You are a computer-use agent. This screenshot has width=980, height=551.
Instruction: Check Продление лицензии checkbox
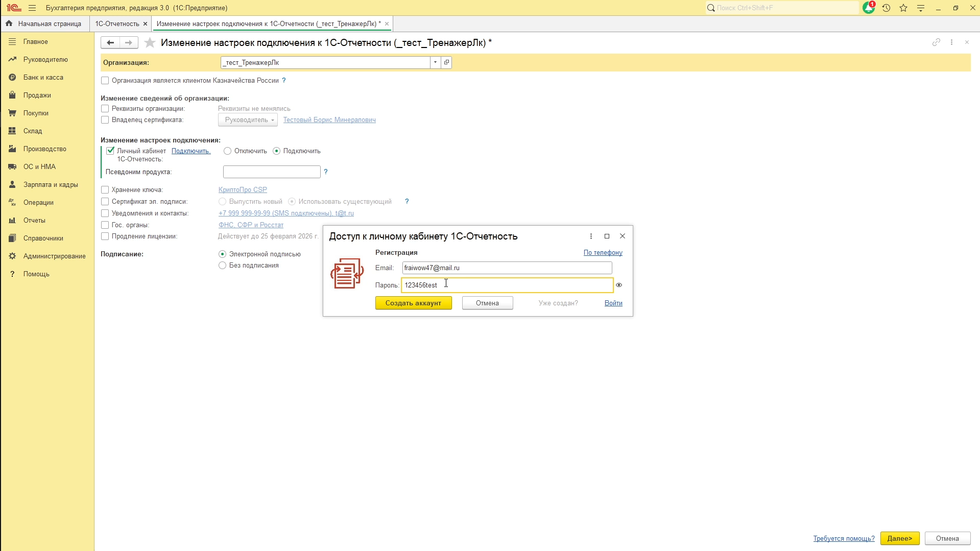(105, 236)
